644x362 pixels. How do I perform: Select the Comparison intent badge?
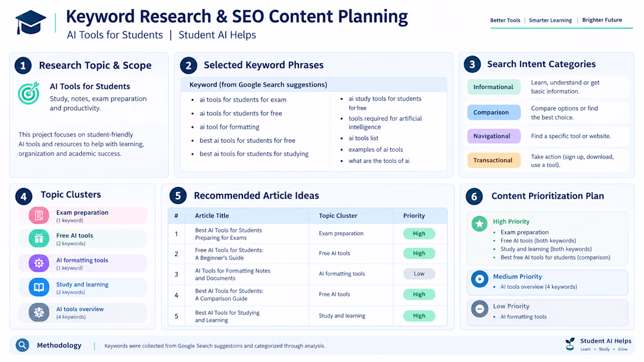tap(494, 112)
